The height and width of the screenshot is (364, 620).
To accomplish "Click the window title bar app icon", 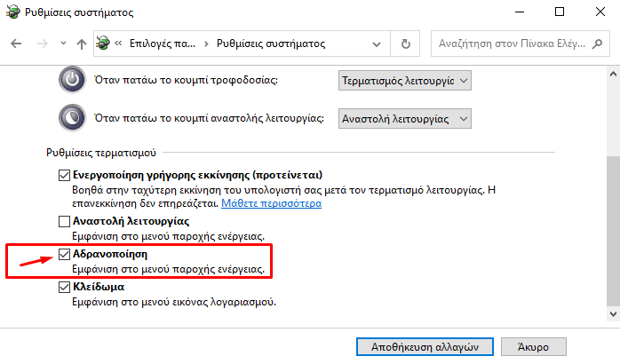I will [x=13, y=12].
